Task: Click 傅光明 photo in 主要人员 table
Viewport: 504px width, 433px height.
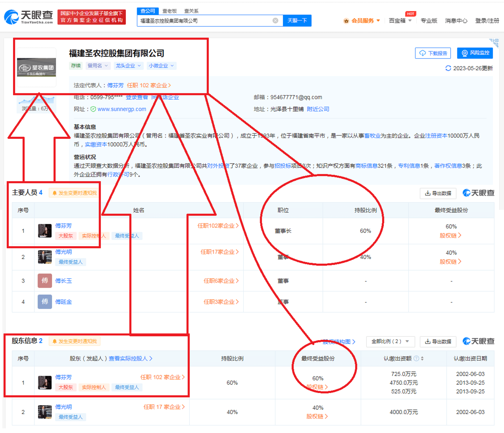Action: [x=45, y=257]
